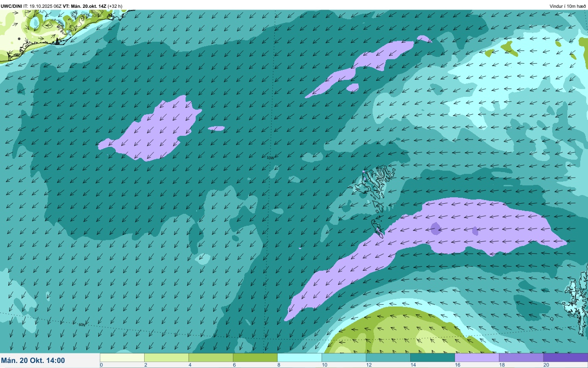Click the 'UWC/DINI' model label in header
The image size is (588, 368).
click(11, 6)
